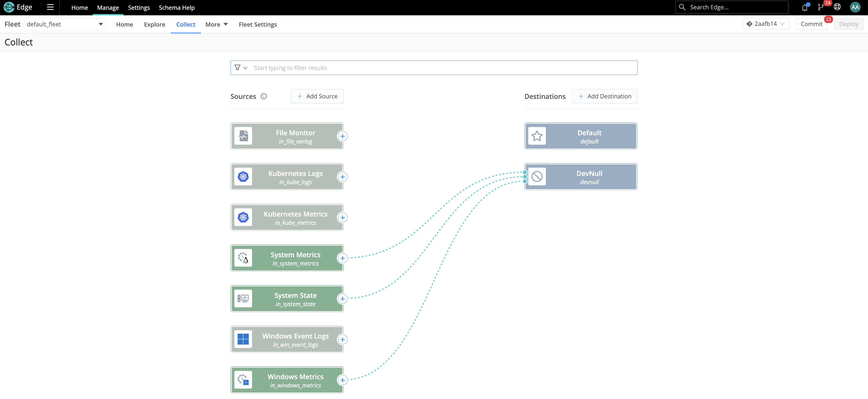This screenshot has width=868, height=399.
Task: Click Add Destination
Action: click(605, 96)
